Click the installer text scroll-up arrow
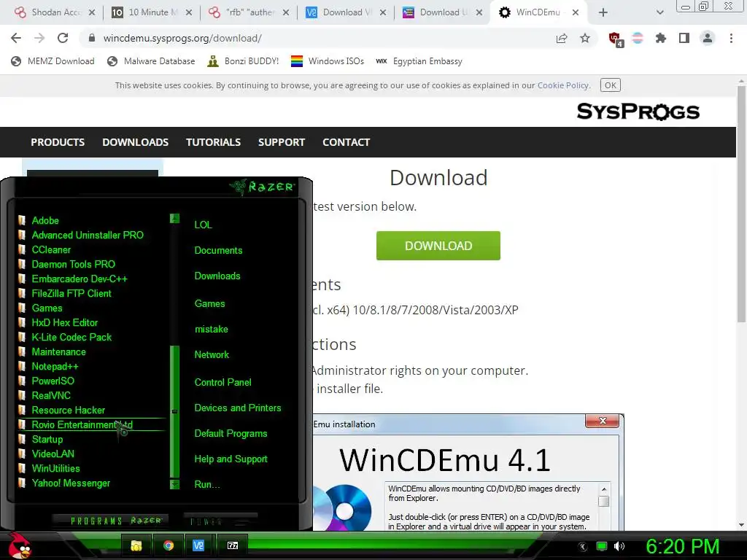This screenshot has height=560, width=747. tap(603, 489)
